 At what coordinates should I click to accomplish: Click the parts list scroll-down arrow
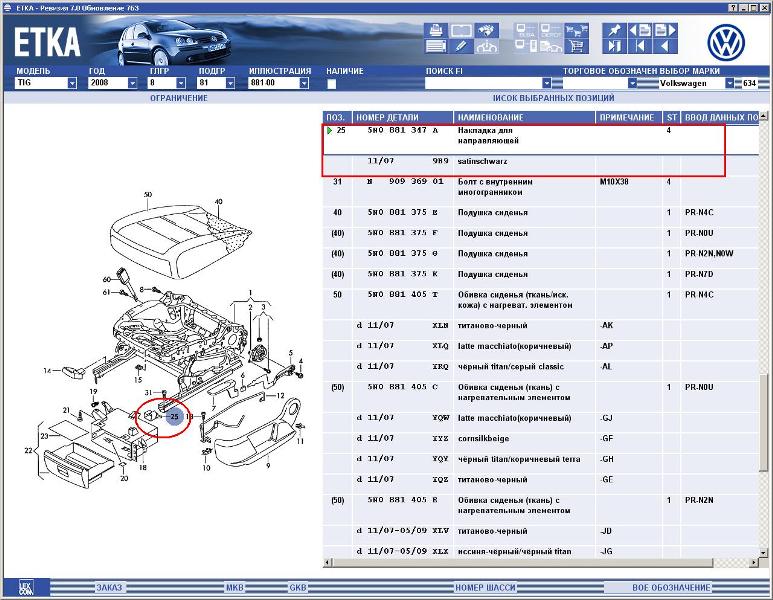point(764,554)
